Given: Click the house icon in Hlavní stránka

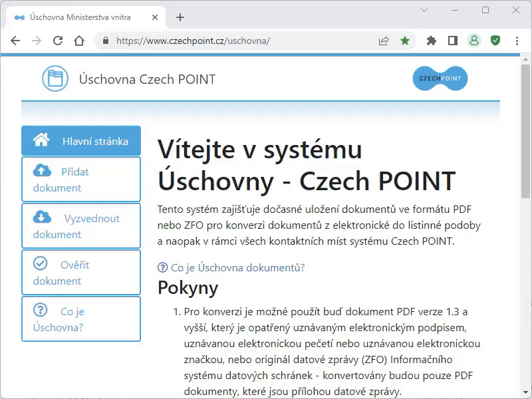Looking at the screenshot, I should pyautogui.click(x=41, y=140).
